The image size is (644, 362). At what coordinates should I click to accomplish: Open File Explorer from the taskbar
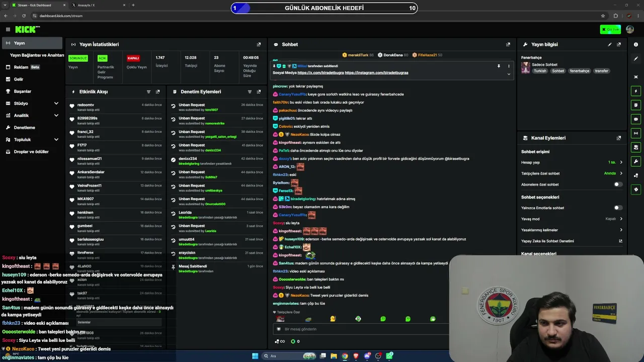(334, 356)
